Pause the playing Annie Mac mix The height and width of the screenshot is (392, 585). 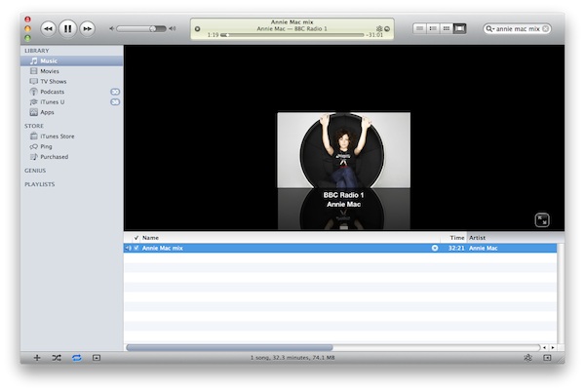pos(67,28)
